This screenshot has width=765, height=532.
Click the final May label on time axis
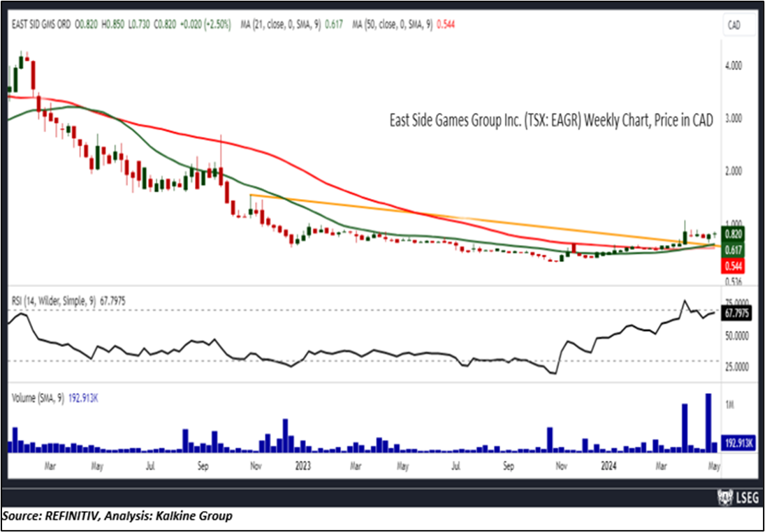point(714,466)
